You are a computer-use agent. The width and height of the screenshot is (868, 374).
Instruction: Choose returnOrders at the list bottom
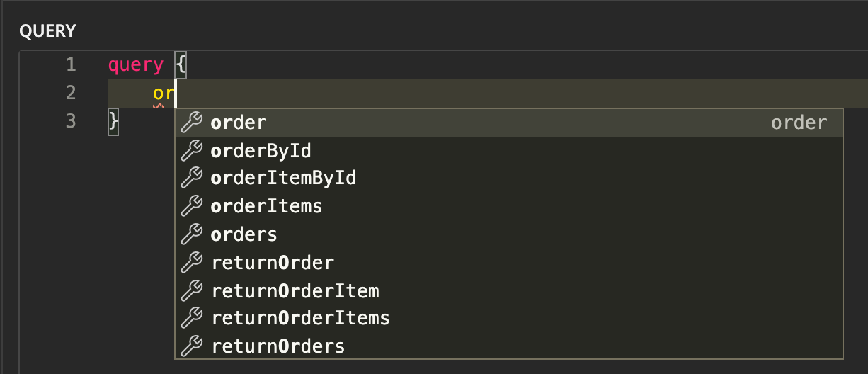click(x=278, y=346)
